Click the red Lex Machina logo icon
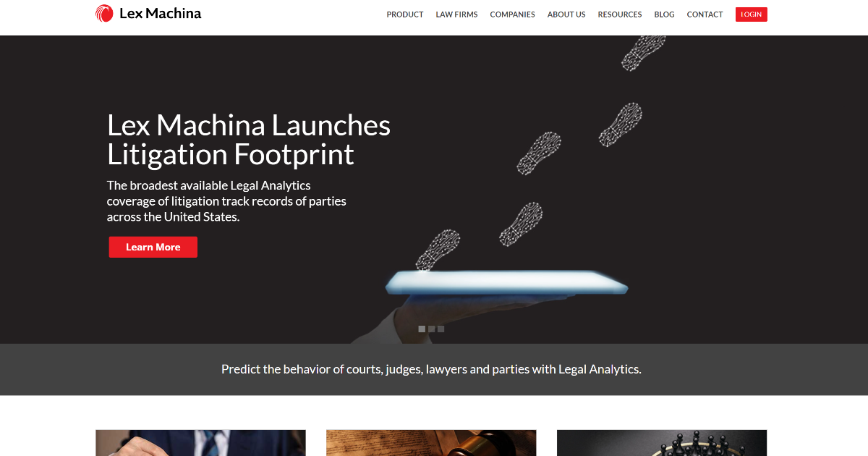Screen dimensions: 868x456 pyautogui.click(x=104, y=13)
